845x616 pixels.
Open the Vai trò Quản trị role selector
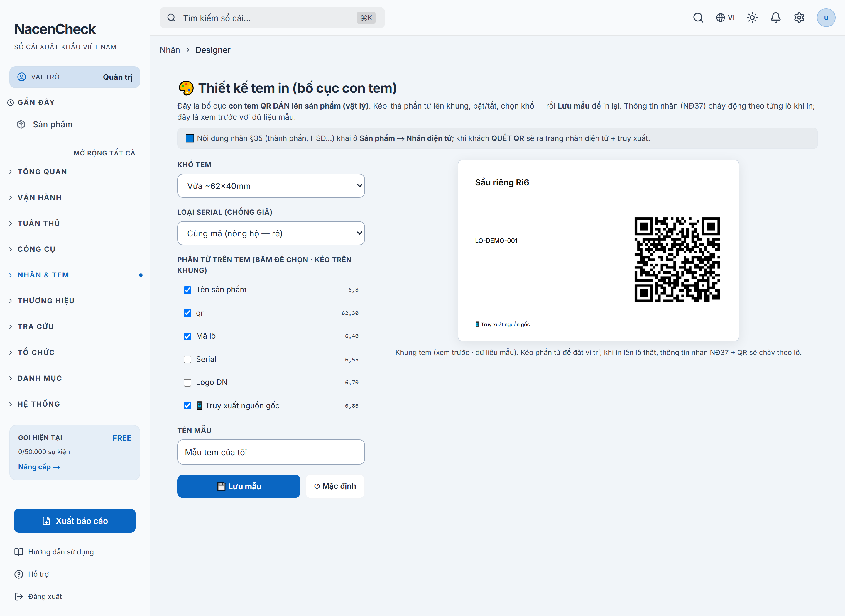coord(75,77)
